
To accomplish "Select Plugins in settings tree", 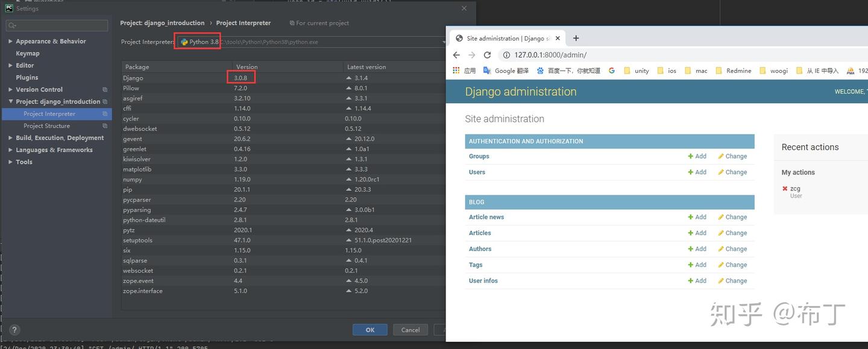I will point(27,77).
